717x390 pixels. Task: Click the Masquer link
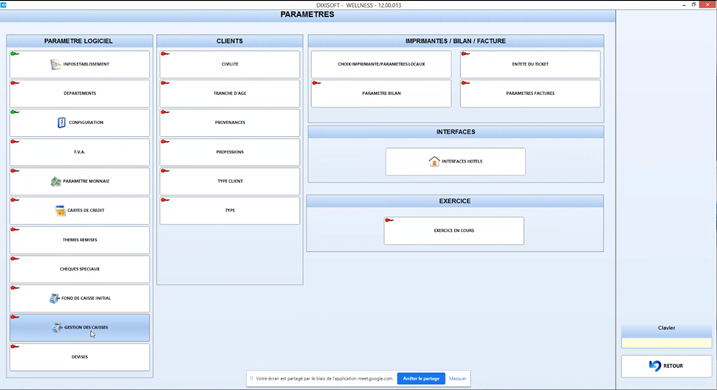click(x=458, y=379)
